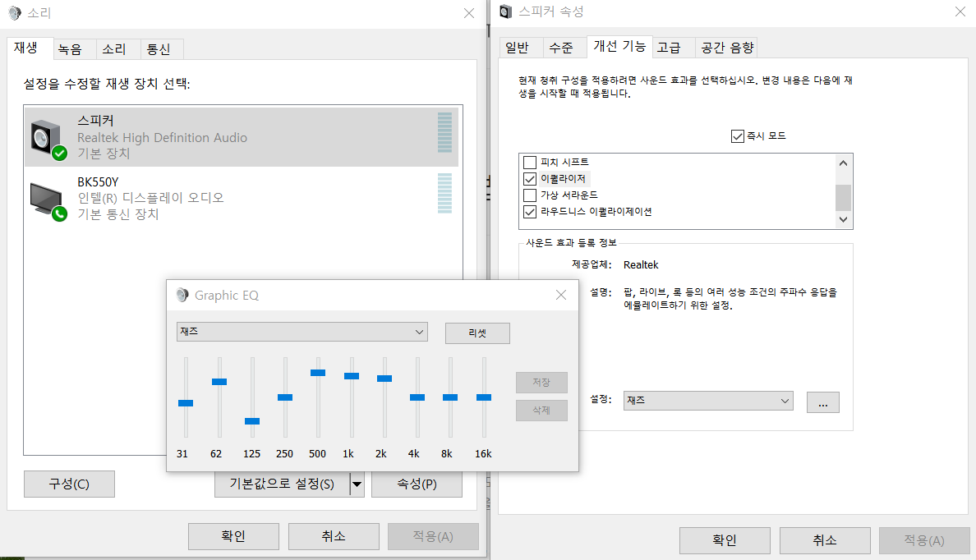
Task: Click the 스피커 volume level meter
Action: (x=445, y=132)
